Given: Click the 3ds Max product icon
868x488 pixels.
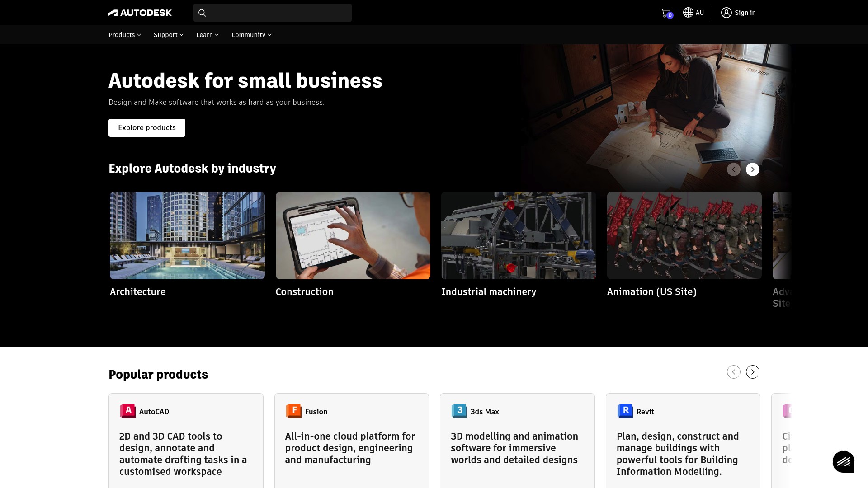Looking at the screenshot, I should point(459,411).
